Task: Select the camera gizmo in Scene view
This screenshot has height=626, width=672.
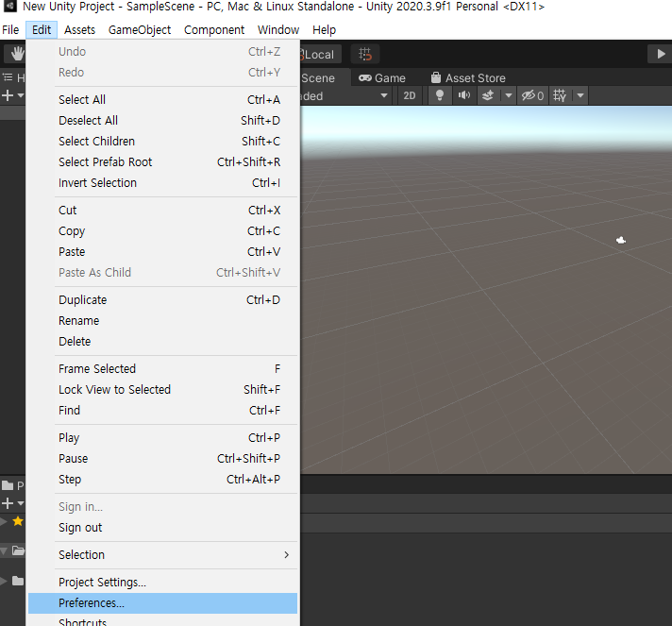Action: (x=621, y=240)
